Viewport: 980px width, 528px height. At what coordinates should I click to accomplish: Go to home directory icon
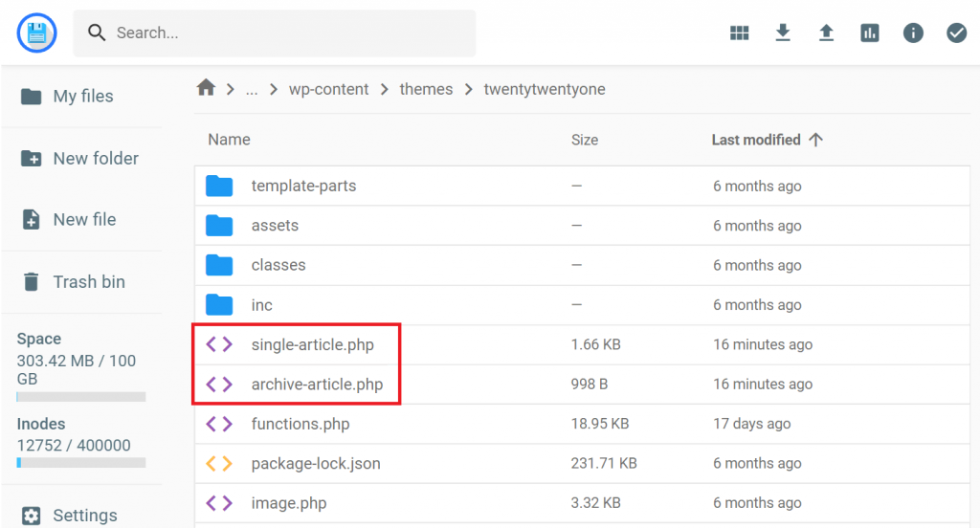click(x=206, y=89)
